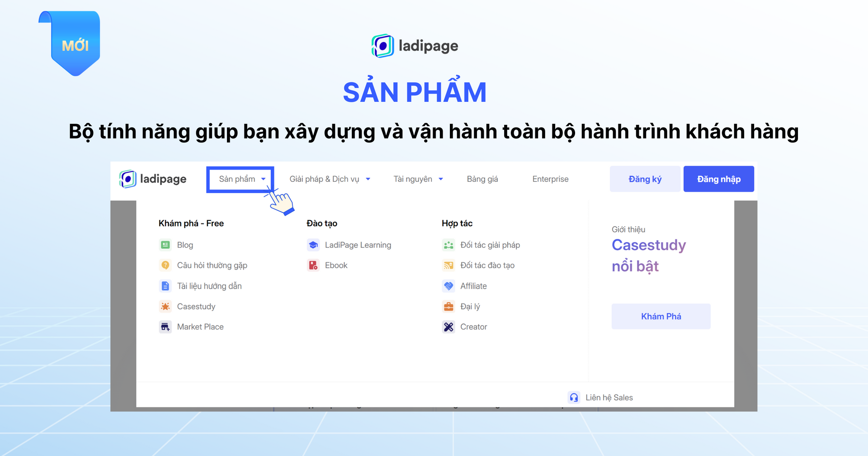Open Đối tác đào tạo link
868x456 pixels.
pos(487,265)
